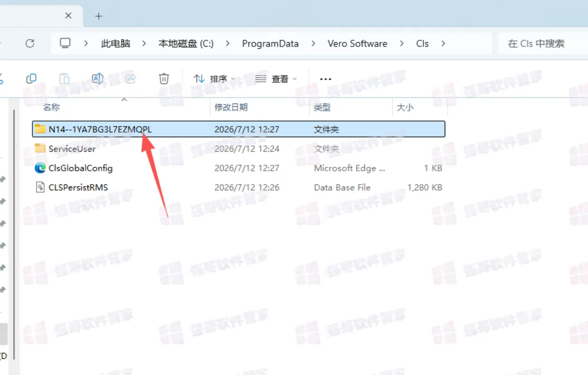The width and height of the screenshot is (588, 375).
Task: Click the 1,280 KB size cell
Action: (x=425, y=187)
